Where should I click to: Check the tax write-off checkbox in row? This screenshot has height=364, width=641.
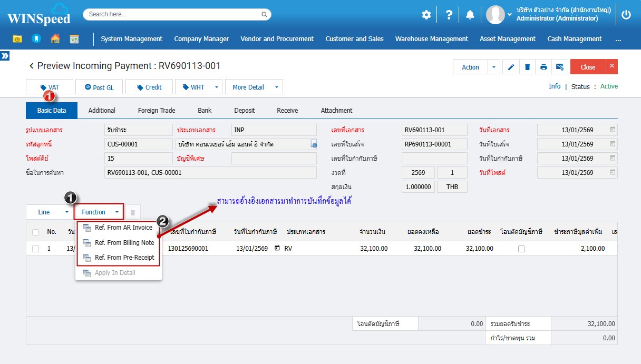(x=521, y=249)
